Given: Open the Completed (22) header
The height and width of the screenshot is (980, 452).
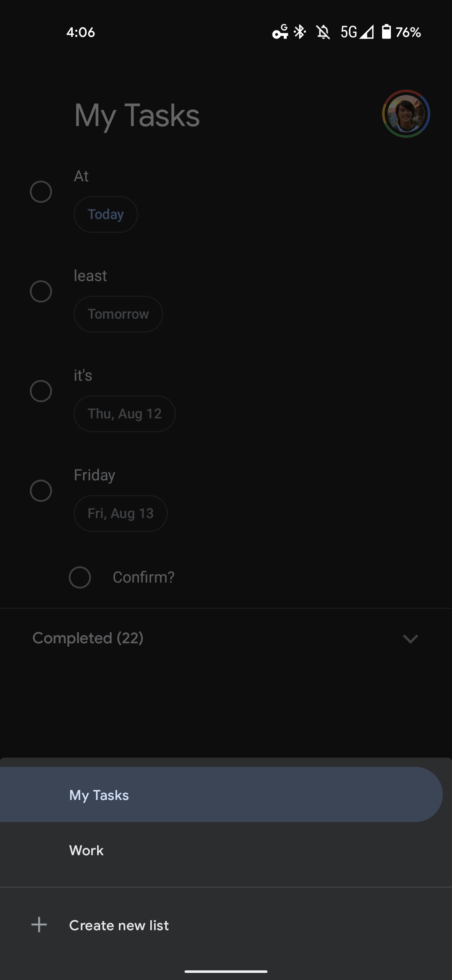Looking at the screenshot, I should point(88,638).
